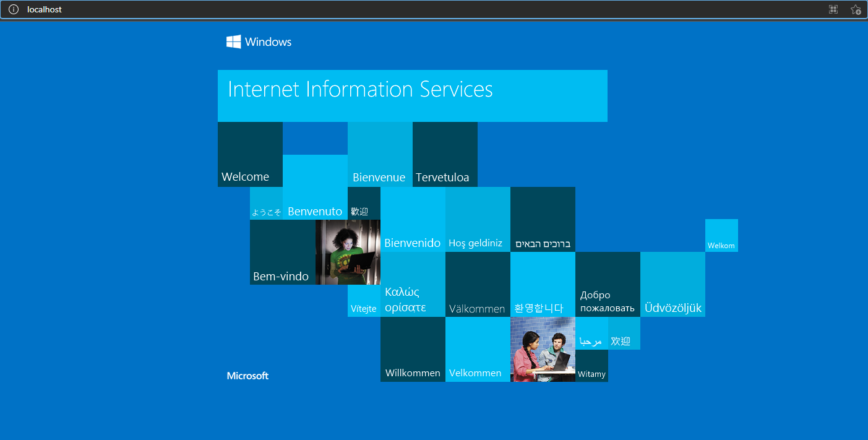868x440 pixels.
Task: Click the Internet Information Services banner
Action: (413, 96)
